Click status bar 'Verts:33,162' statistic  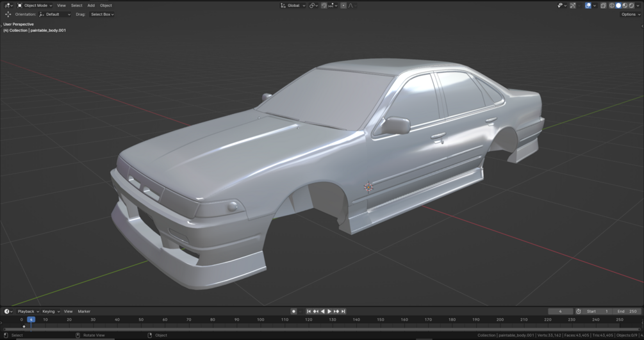(x=549, y=335)
